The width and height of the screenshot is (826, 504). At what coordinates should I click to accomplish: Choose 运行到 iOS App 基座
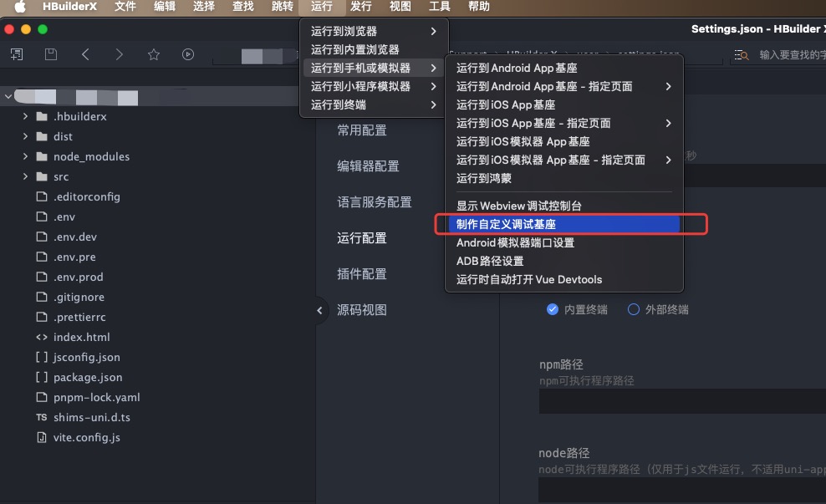[563, 104]
